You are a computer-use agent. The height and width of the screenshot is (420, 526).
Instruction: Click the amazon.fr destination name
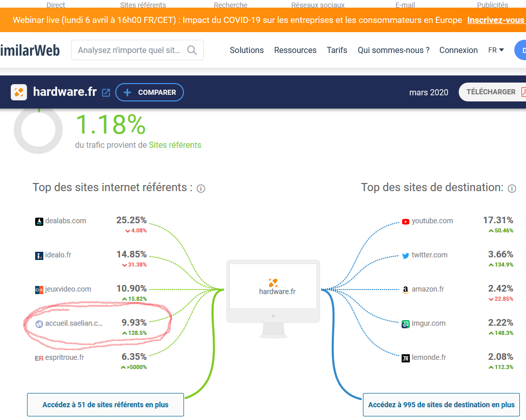click(x=428, y=289)
